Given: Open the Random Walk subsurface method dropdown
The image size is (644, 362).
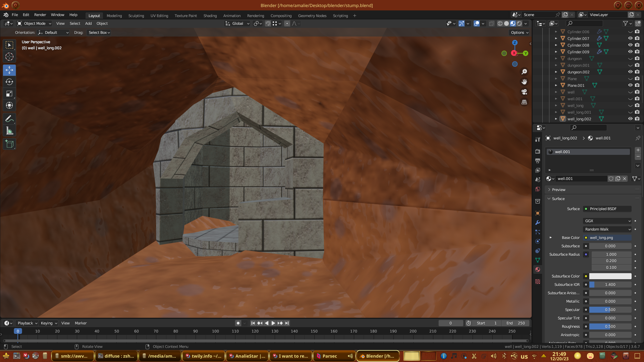Looking at the screenshot, I should pyautogui.click(x=607, y=229).
